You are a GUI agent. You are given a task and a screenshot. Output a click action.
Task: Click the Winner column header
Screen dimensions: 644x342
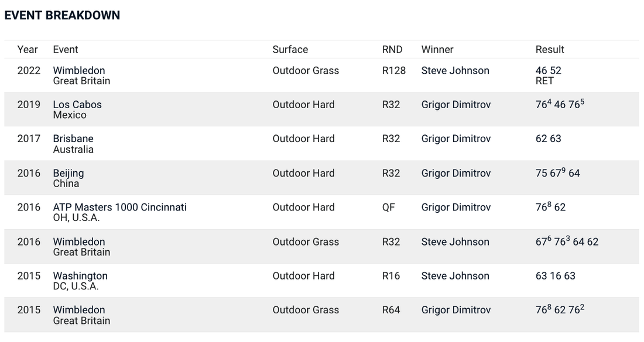click(437, 50)
